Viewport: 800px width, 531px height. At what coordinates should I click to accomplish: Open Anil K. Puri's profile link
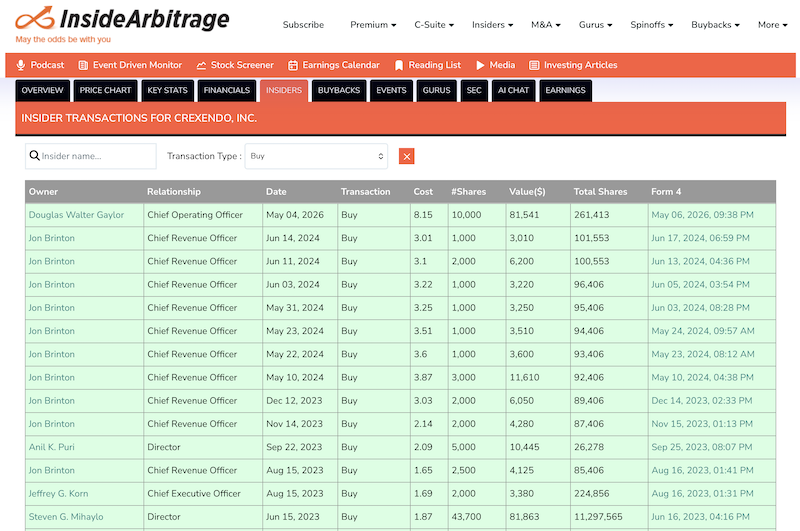pos(52,447)
